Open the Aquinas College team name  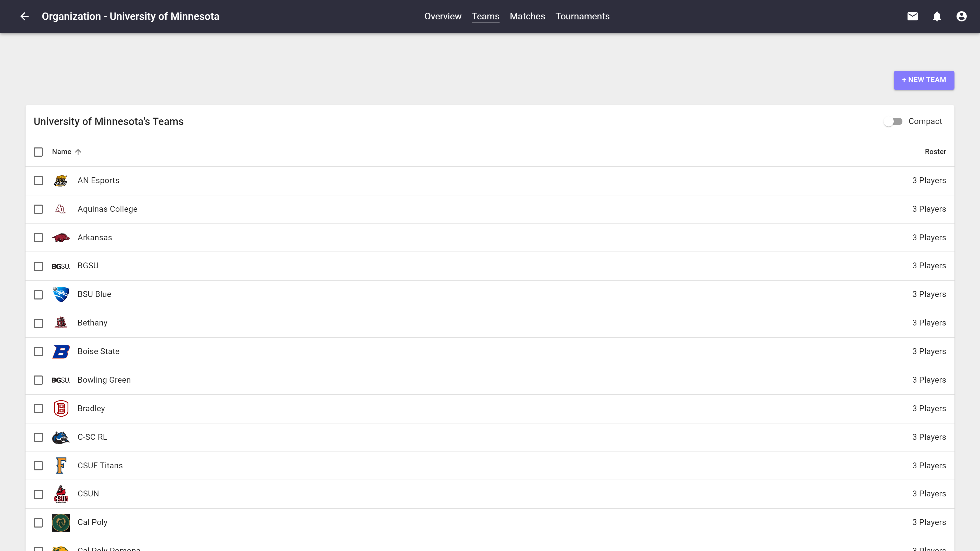tap(107, 209)
